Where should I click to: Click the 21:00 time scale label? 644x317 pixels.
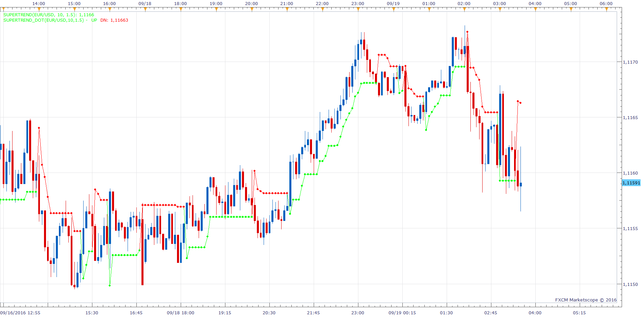pos(287,4)
